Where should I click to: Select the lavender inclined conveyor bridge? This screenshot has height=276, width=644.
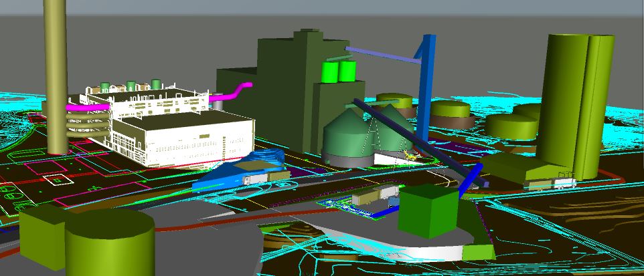pyautogui.click(x=382, y=56)
